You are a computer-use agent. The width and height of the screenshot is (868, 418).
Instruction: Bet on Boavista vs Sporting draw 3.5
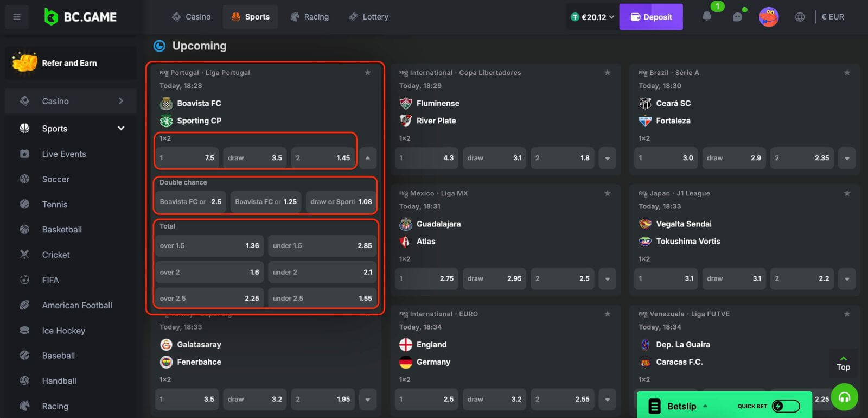255,158
